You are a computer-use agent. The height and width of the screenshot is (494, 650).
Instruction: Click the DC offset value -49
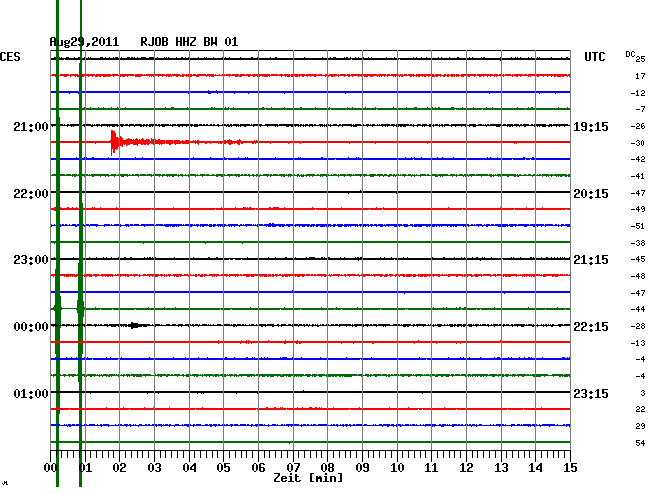pyautogui.click(x=638, y=209)
